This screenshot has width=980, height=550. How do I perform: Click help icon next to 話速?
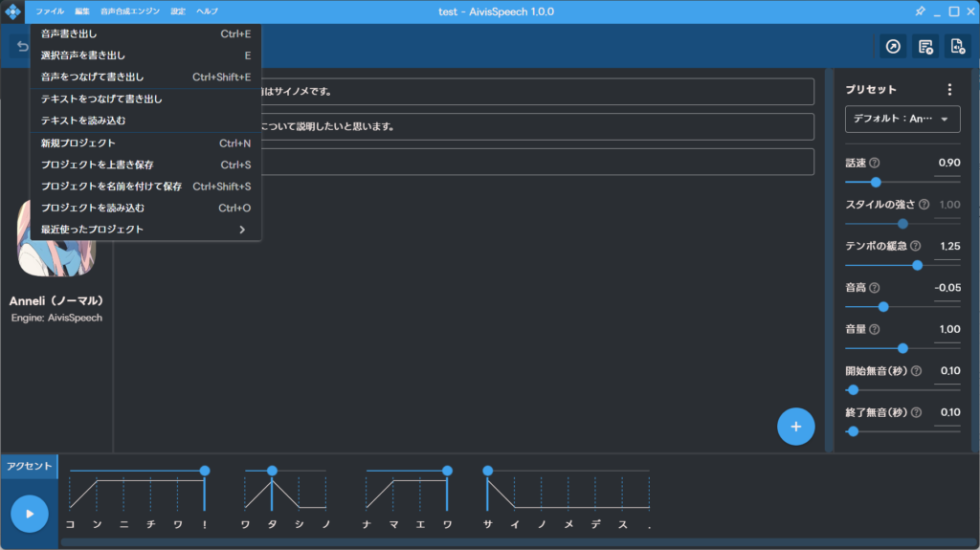875,163
